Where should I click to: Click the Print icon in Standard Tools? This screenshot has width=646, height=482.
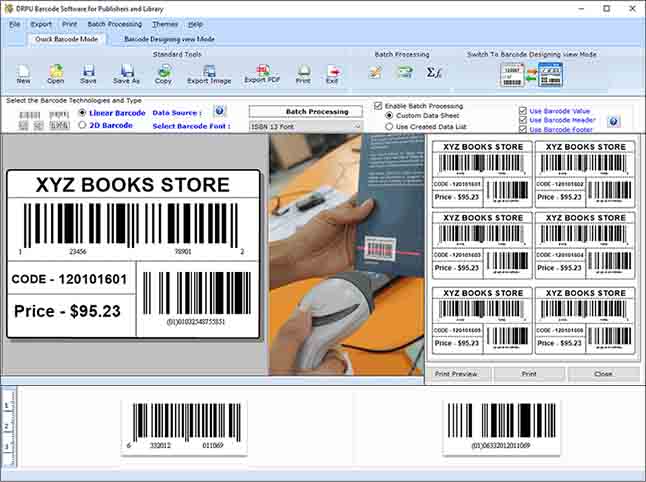click(303, 75)
